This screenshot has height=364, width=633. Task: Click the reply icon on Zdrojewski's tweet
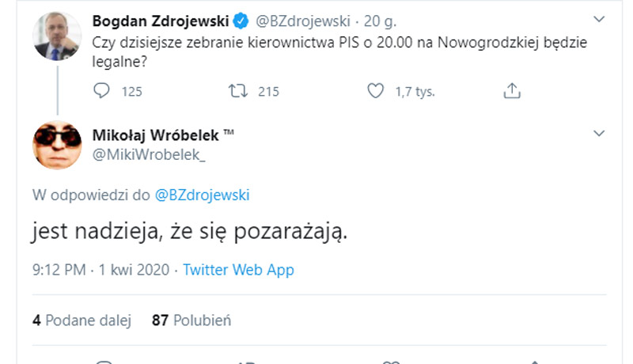[101, 92]
